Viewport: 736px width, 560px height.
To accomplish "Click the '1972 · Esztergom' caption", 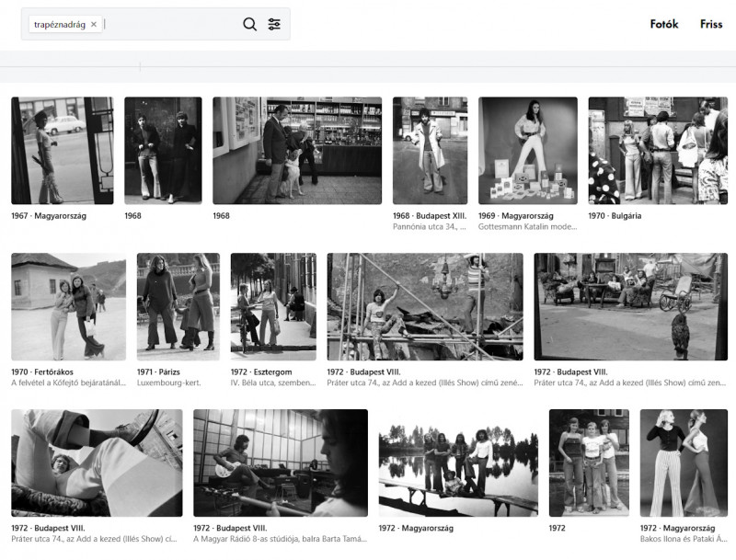I will click(261, 371).
